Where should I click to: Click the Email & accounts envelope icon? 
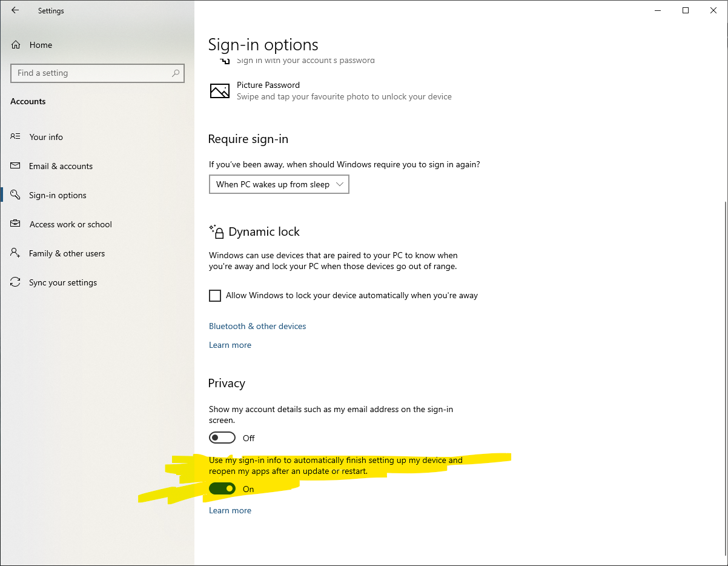[16, 166]
